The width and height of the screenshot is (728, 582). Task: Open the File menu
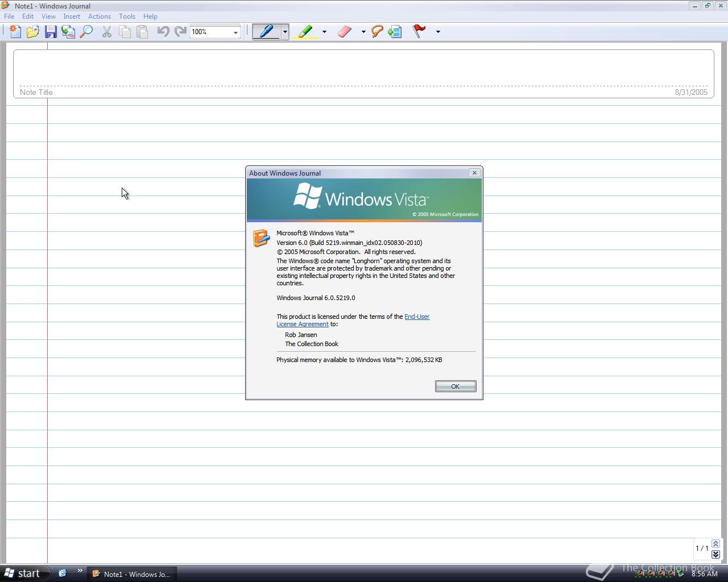[9, 16]
